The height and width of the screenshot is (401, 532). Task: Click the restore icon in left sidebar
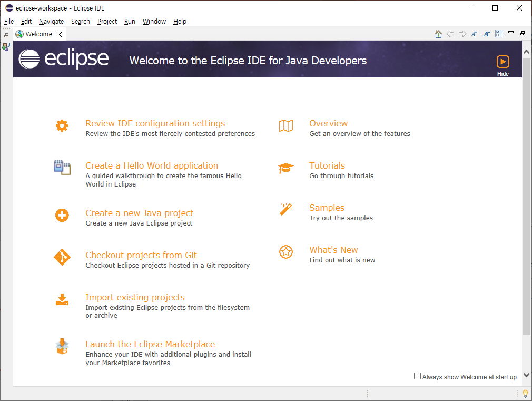point(6,35)
